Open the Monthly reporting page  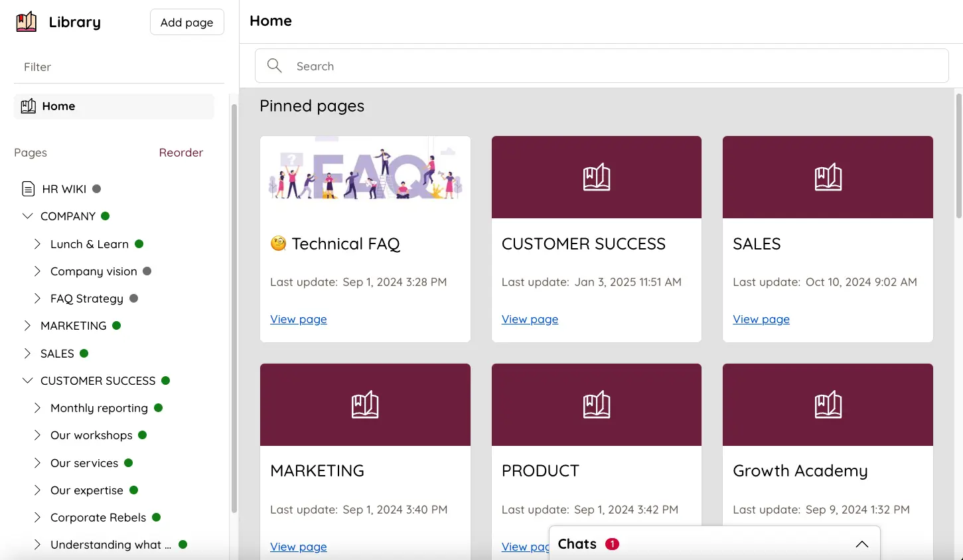click(99, 408)
